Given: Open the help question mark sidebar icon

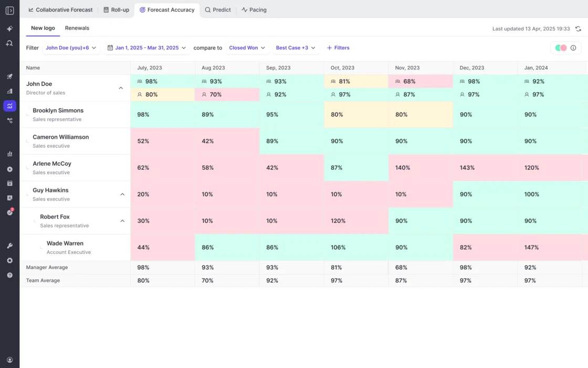Looking at the screenshot, I should coord(10,275).
